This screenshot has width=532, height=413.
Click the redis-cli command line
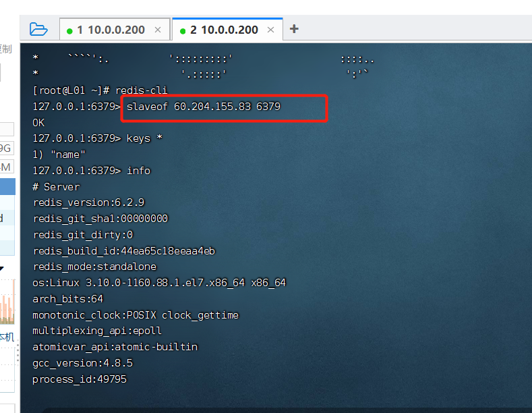100,90
